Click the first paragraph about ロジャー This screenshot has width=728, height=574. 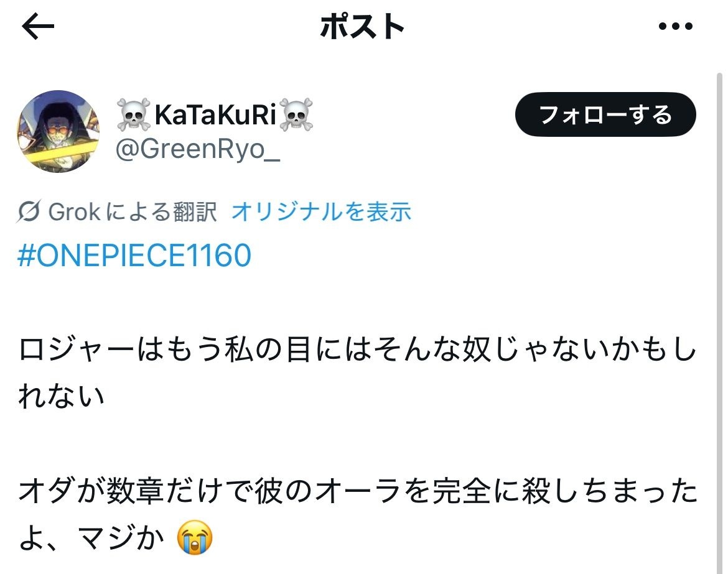pyautogui.click(x=358, y=373)
